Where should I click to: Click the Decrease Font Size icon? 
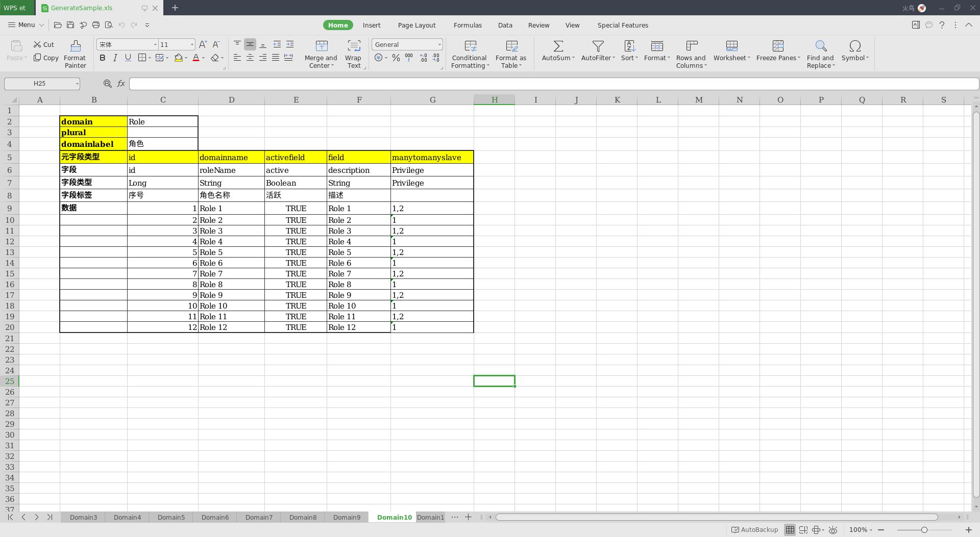pos(216,44)
